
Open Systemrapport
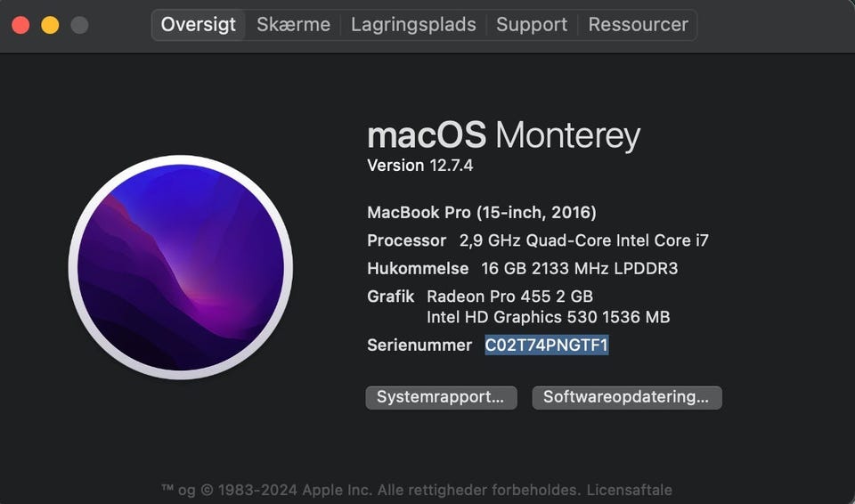(441, 397)
